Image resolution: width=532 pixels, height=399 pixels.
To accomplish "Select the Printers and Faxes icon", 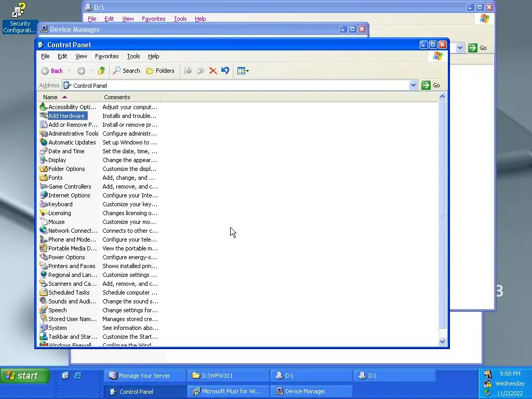I will coord(44,265).
